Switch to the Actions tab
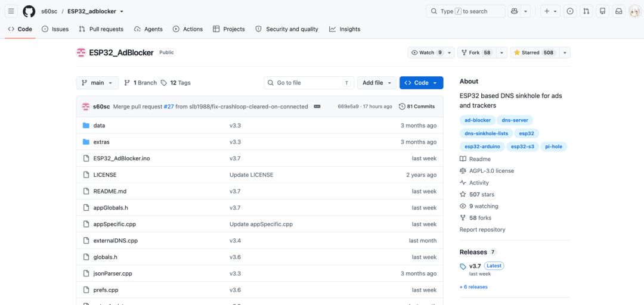The image size is (644, 305). 188,29
